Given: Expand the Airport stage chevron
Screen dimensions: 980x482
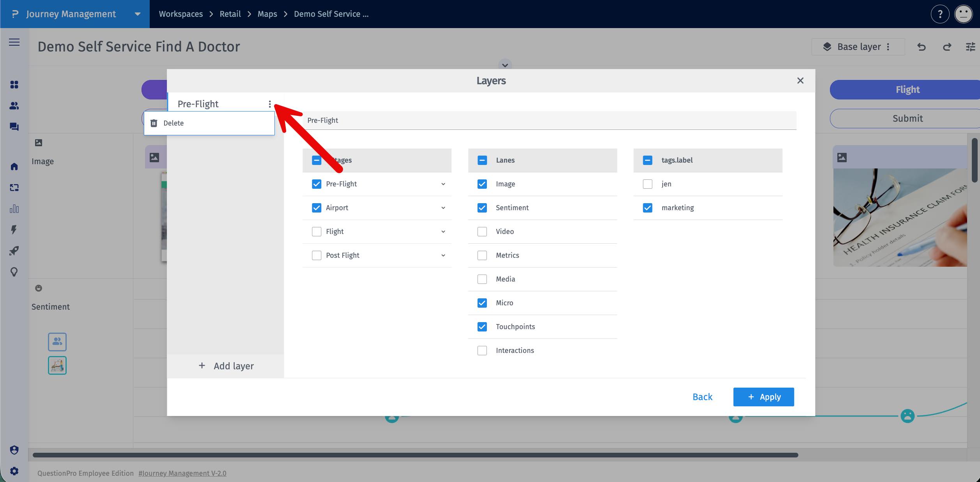Looking at the screenshot, I should pos(443,208).
